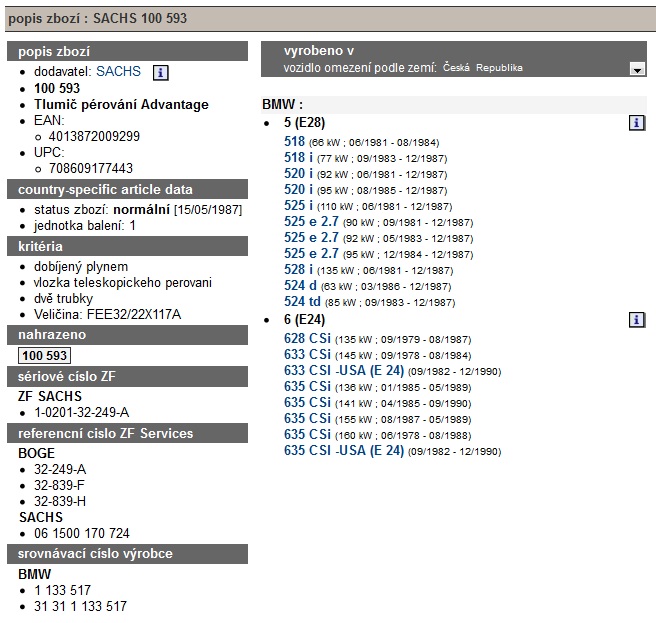Click the info icon next to supplier SACHS
The width and height of the screenshot is (656, 623).
coord(161,72)
